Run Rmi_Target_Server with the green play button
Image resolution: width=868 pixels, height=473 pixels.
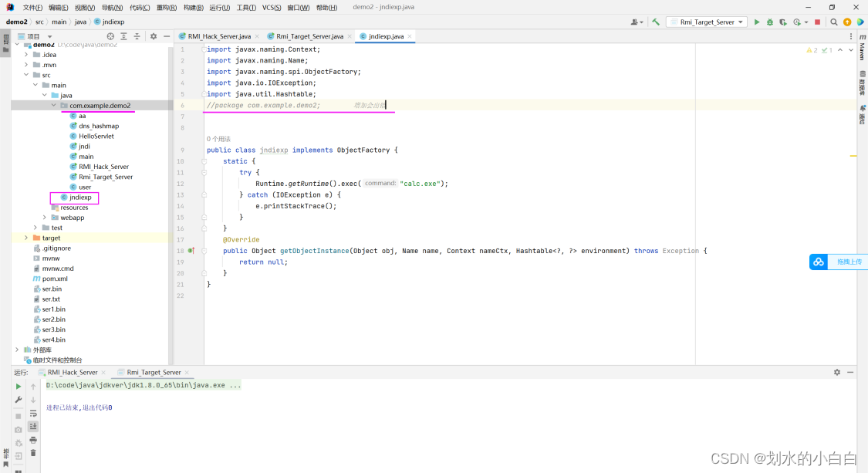(x=757, y=22)
